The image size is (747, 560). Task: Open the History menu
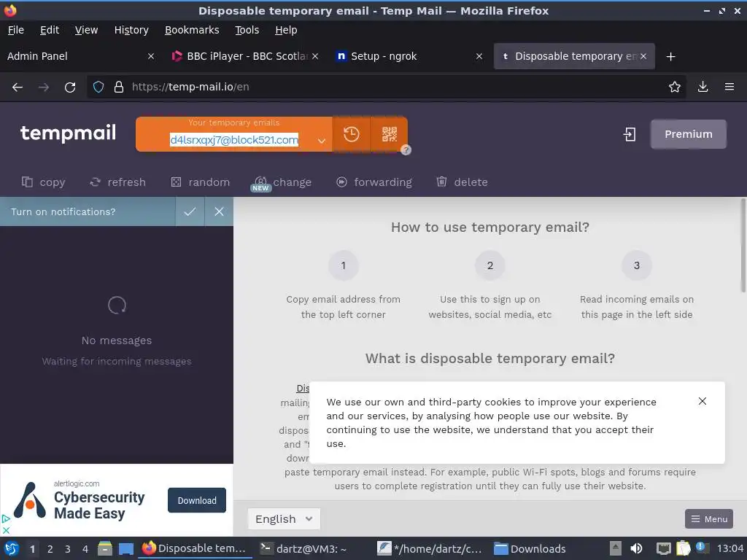click(131, 30)
